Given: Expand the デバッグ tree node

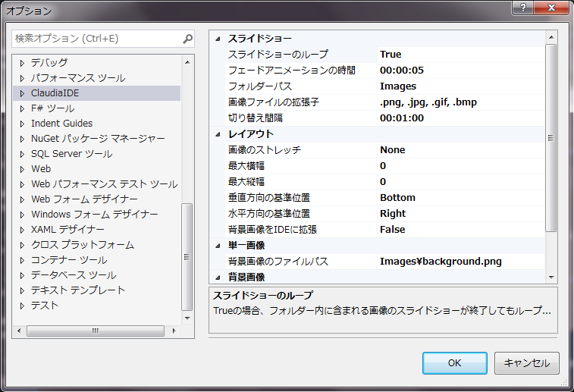Looking at the screenshot, I should click(x=22, y=63).
